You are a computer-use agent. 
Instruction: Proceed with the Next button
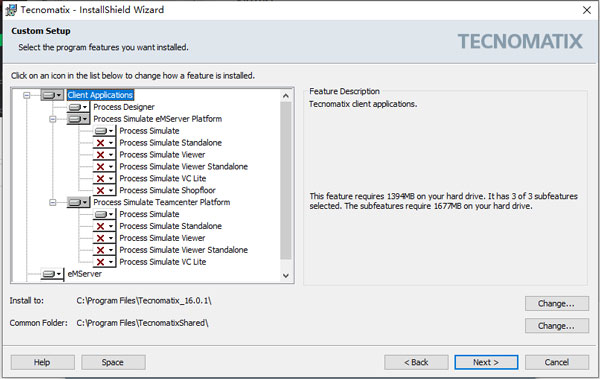click(486, 362)
